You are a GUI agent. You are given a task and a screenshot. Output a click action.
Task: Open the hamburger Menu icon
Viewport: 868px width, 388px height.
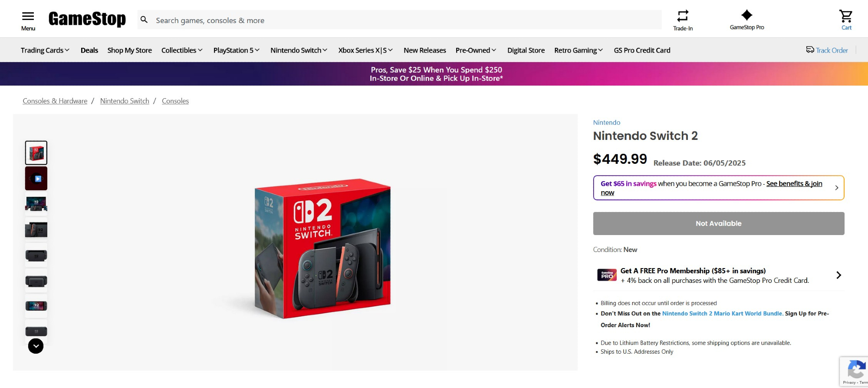pos(28,17)
